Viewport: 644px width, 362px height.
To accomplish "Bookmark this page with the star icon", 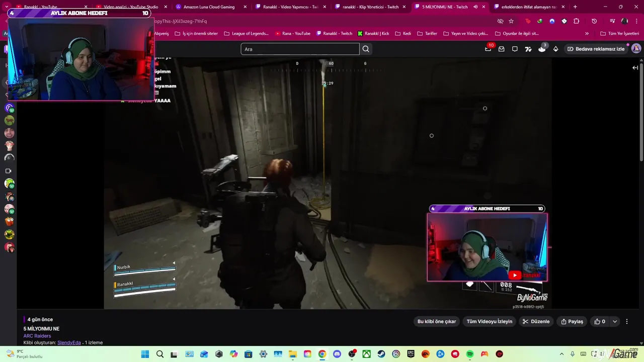I will (511, 21).
